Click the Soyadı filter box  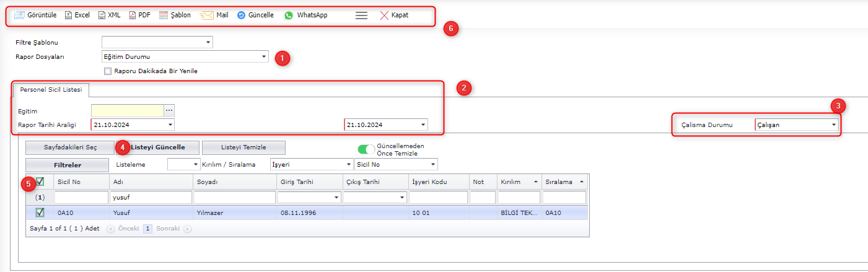(235, 197)
